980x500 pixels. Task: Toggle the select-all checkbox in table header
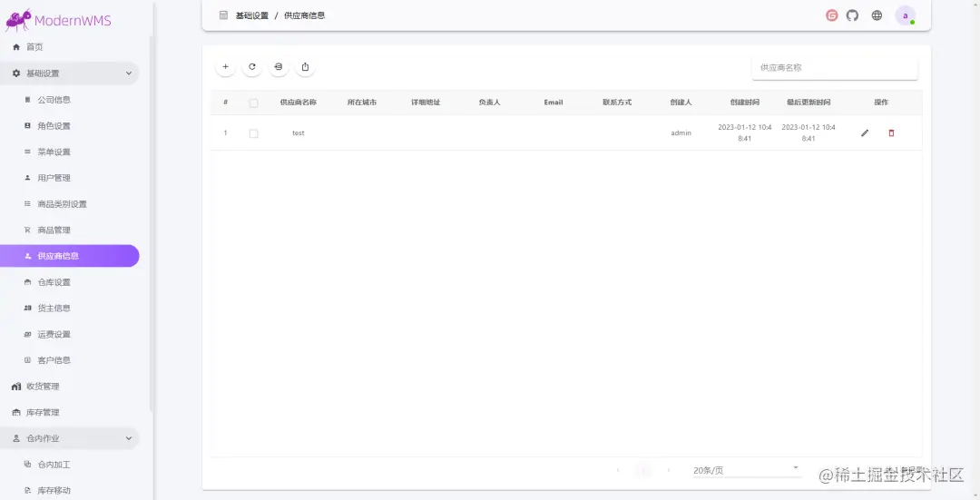[x=254, y=103]
